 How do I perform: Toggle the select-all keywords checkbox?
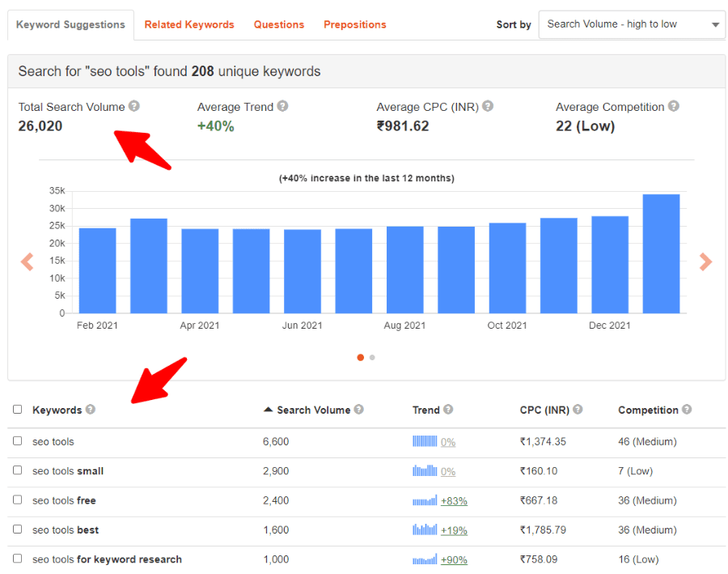click(x=17, y=410)
